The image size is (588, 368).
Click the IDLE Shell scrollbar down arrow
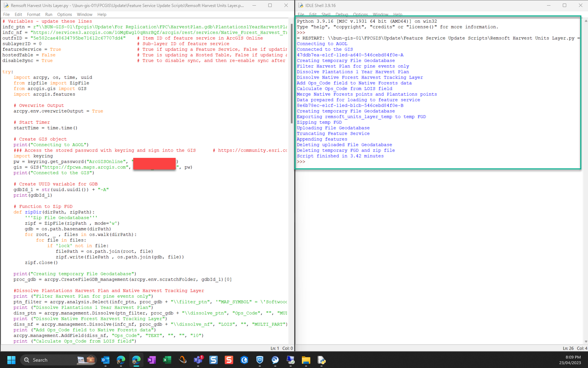click(586, 341)
